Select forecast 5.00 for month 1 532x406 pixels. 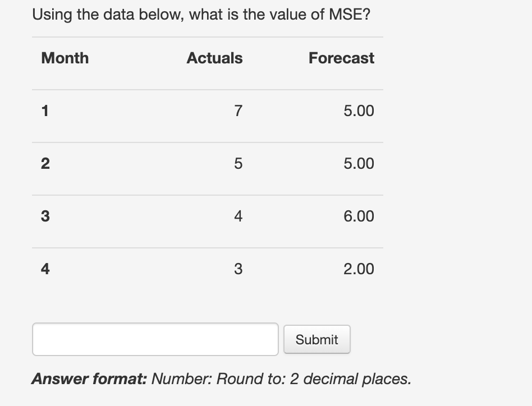(360, 110)
